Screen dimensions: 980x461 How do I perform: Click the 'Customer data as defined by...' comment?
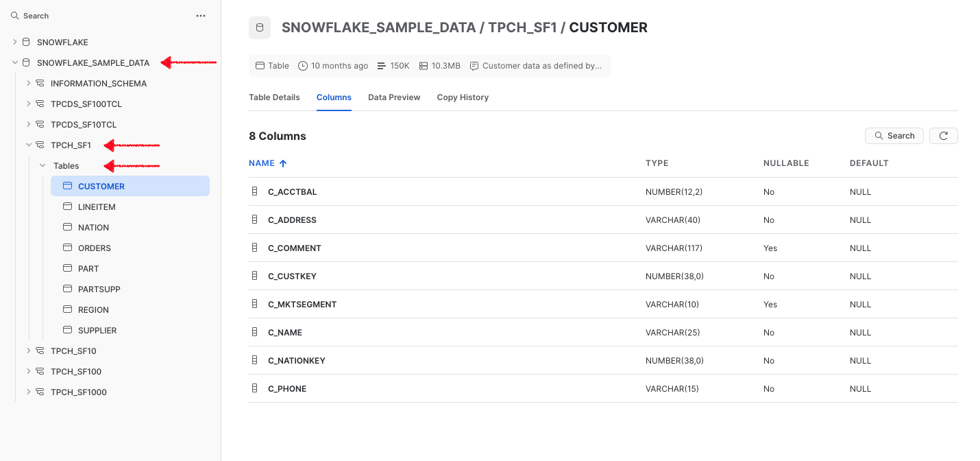[x=542, y=66]
